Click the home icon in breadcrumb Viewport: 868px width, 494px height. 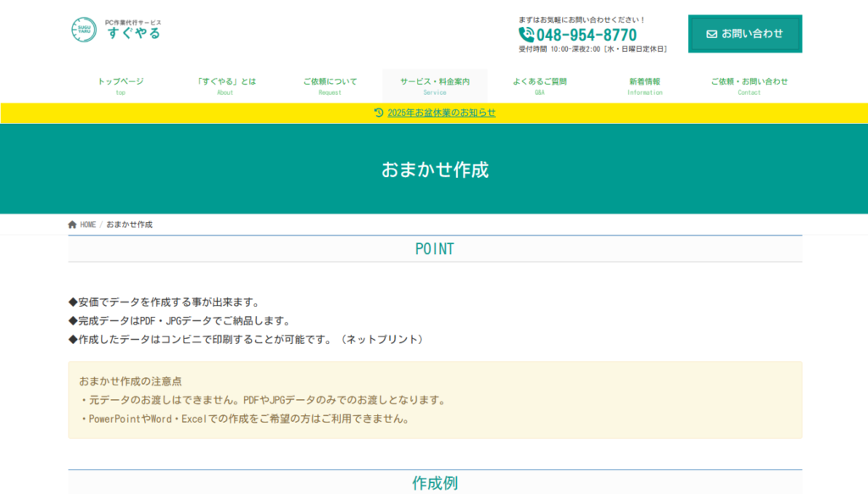tap(72, 225)
